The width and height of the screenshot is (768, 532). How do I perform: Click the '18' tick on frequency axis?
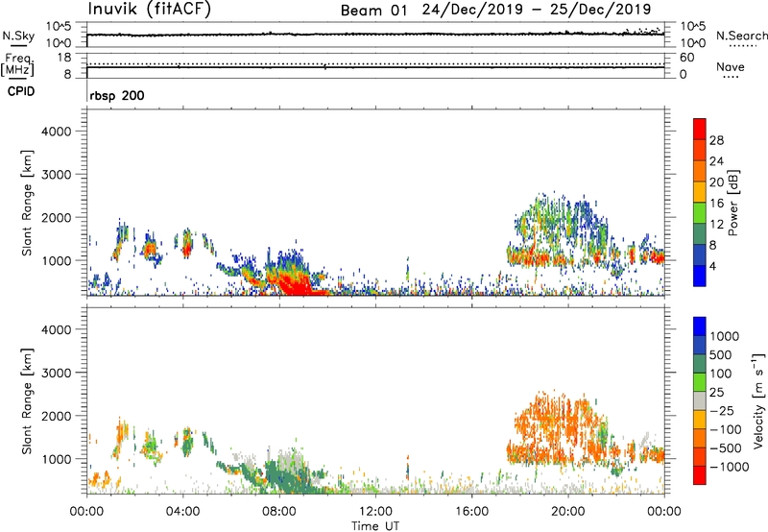(64, 58)
